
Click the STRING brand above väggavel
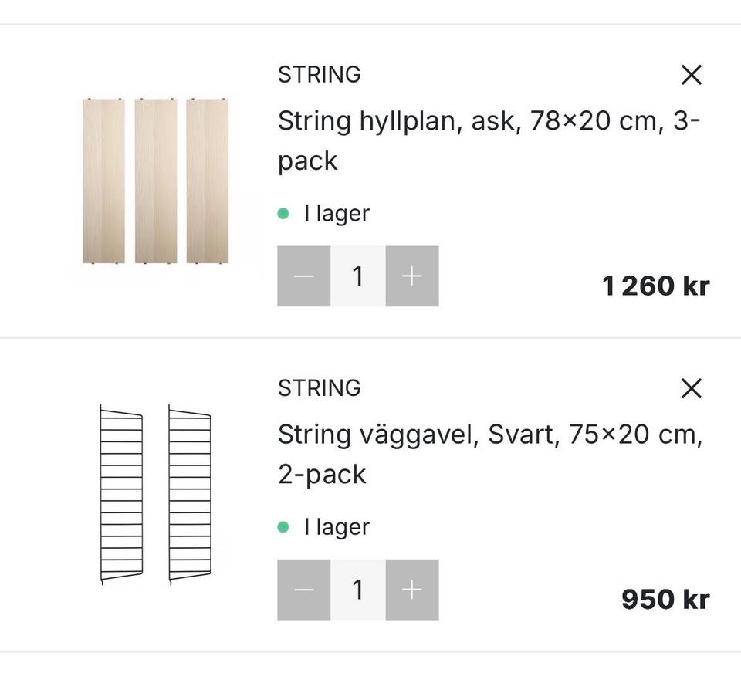[x=320, y=388]
